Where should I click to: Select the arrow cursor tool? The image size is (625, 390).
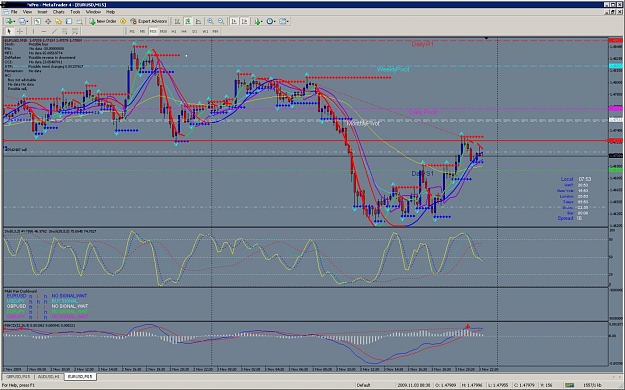pyautogui.click(x=9, y=31)
